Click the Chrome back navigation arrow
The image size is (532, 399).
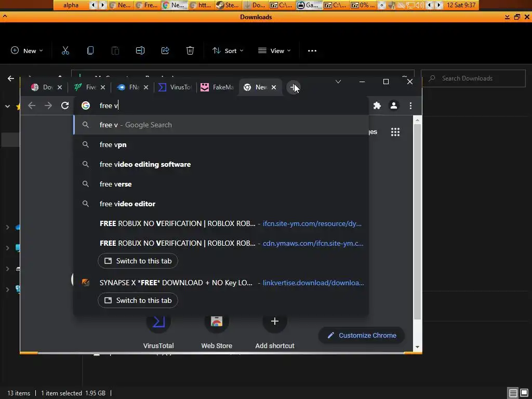pyautogui.click(x=32, y=105)
